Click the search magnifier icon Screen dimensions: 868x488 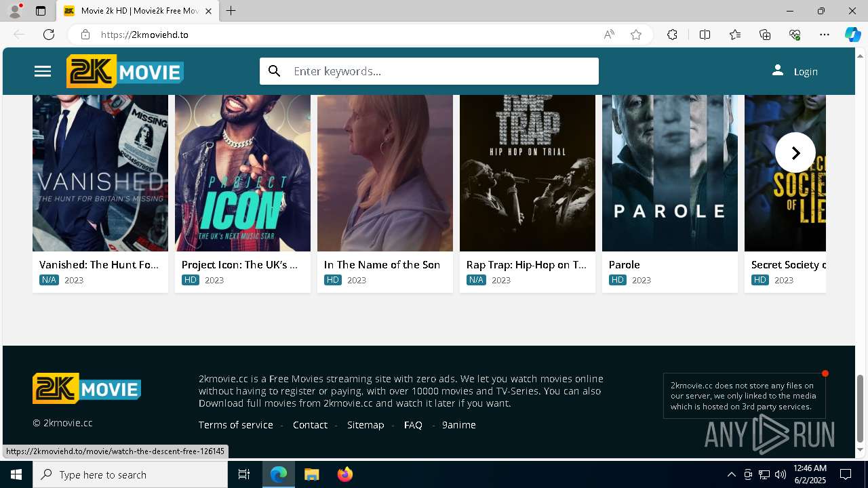[x=275, y=71]
